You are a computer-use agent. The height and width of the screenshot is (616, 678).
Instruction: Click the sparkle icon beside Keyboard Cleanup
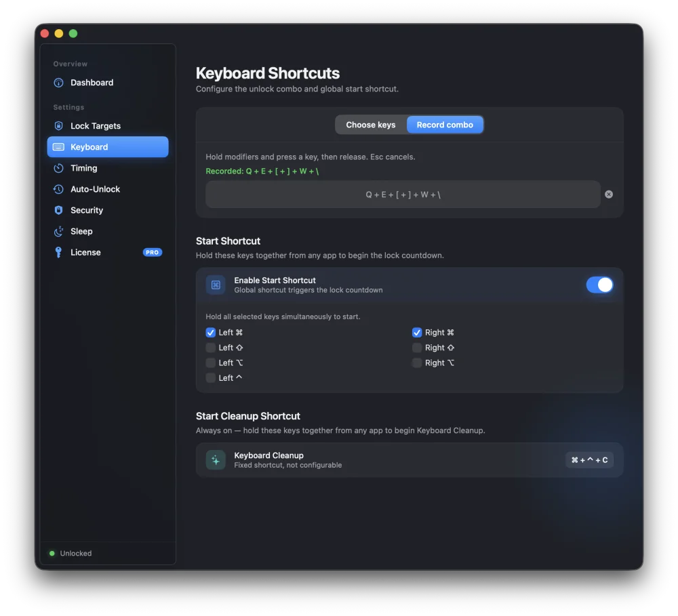[x=216, y=460]
